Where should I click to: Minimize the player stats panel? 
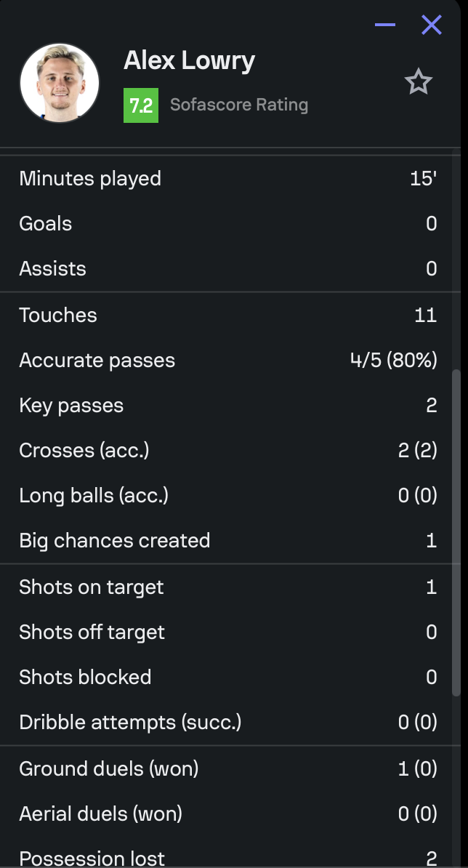(x=385, y=25)
